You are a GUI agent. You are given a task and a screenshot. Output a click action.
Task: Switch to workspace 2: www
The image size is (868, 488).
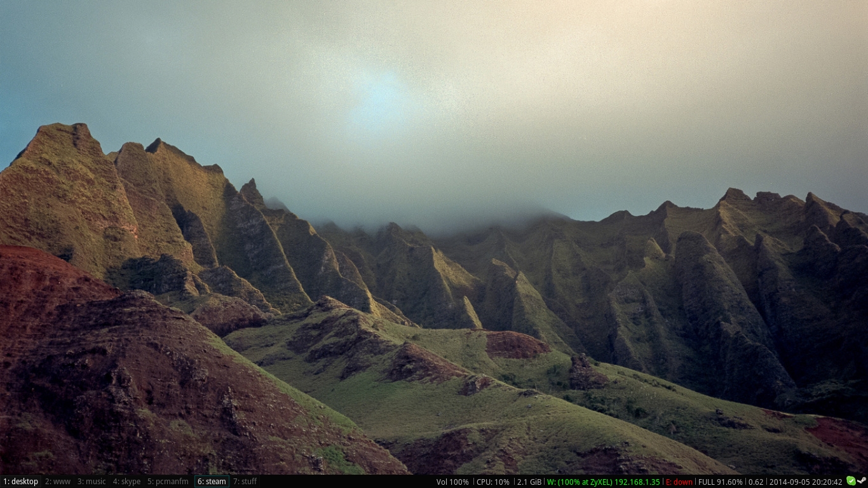[x=58, y=482]
